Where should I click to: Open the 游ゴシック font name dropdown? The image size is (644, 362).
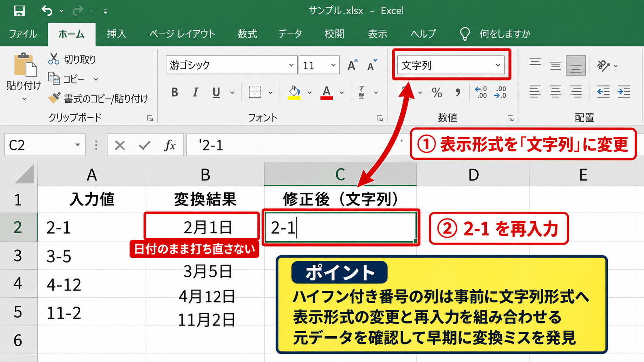[291, 65]
